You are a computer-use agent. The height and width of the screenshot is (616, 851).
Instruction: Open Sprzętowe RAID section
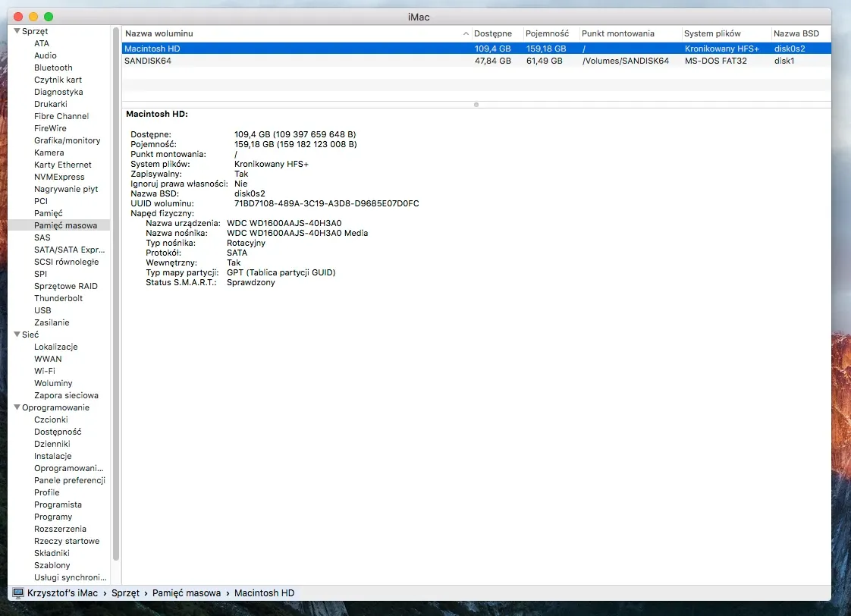tap(66, 286)
